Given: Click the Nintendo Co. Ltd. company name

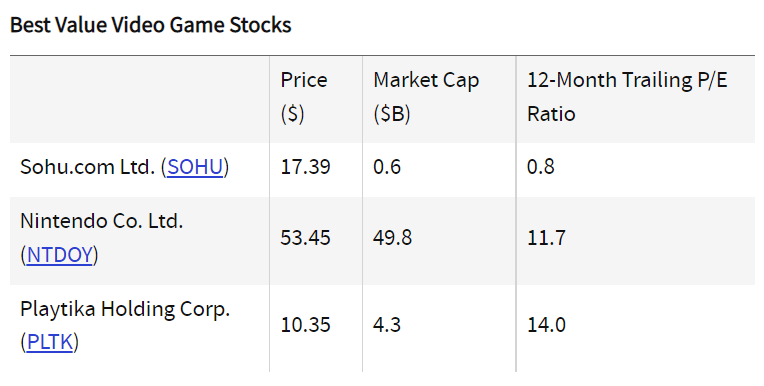Looking at the screenshot, I should 101,221.
